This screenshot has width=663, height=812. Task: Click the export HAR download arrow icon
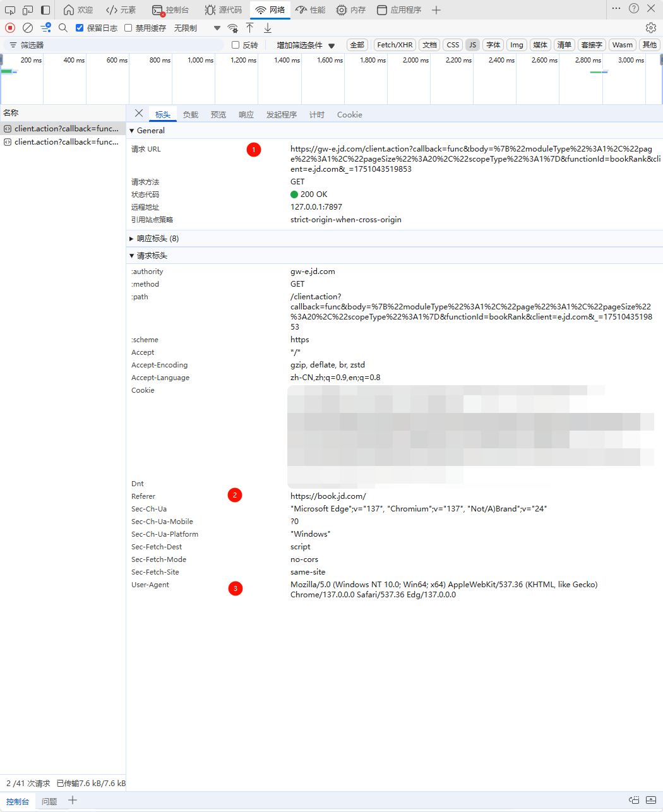click(x=268, y=28)
